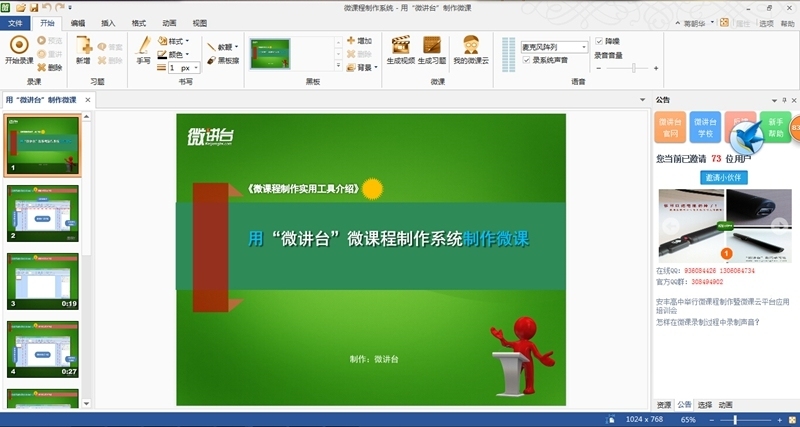The width and height of the screenshot is (800, 427).
Task: Click the recording volume plus button
Action: click(x=656, y=68)
